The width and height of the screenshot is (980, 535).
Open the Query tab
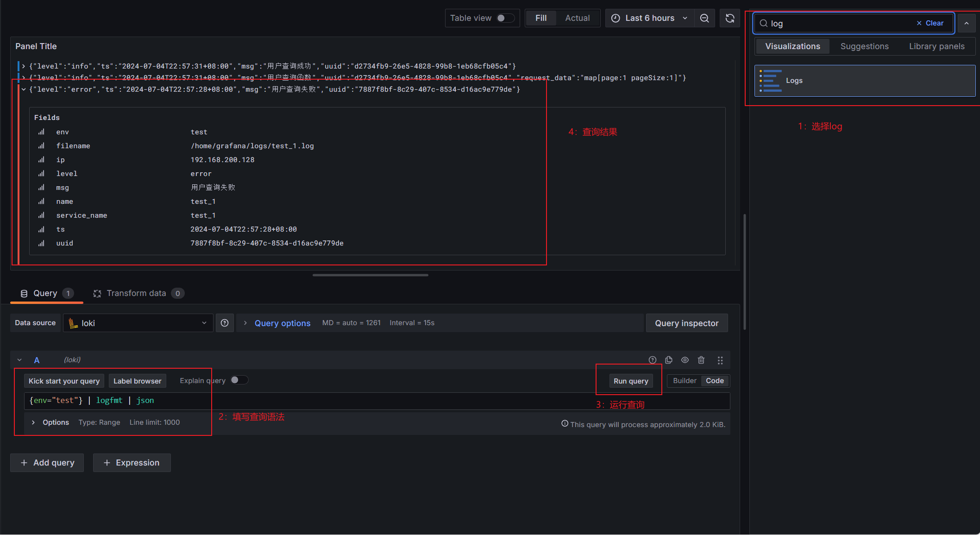(46, 293)
